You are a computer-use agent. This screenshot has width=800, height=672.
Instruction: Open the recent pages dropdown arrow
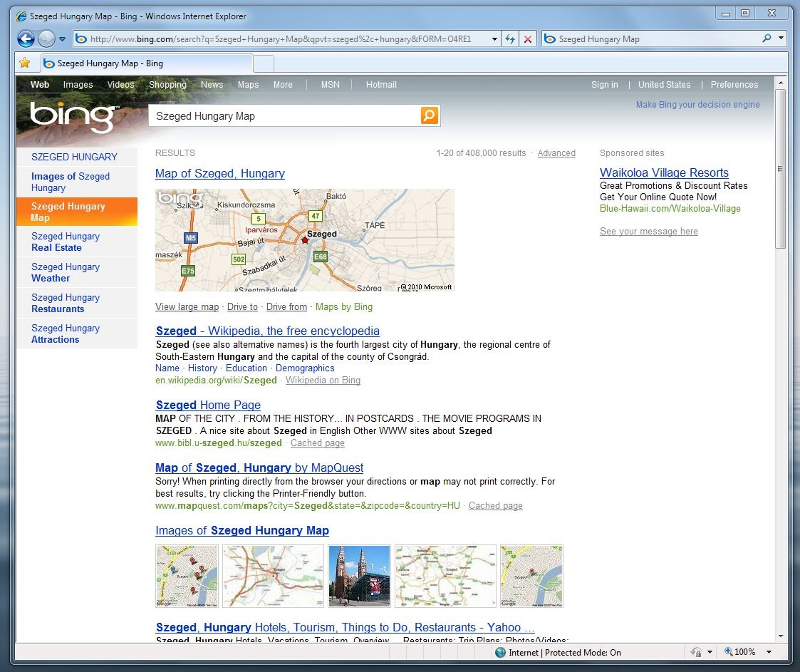(x=62, y=39)
